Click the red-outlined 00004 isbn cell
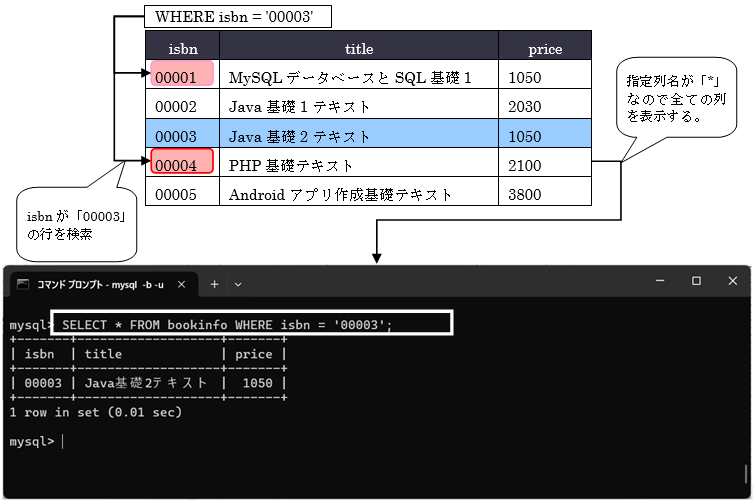 (182, 163)
